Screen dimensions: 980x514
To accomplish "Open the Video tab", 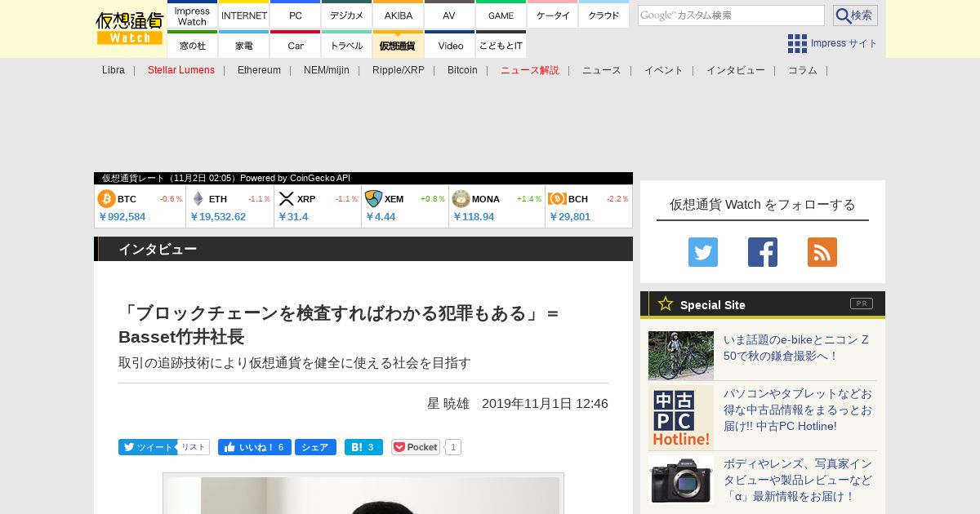I will click(x=449, y=45).
